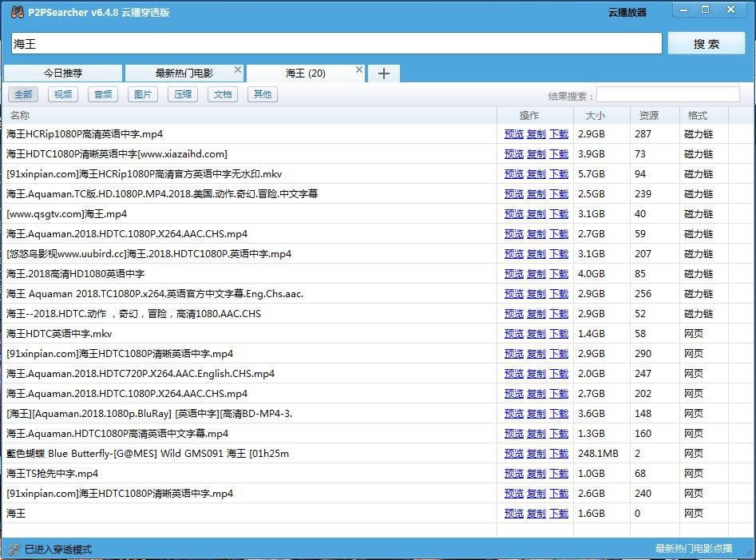Maximize the P2PSearcher window
Screen dimensions: 756x560
(x=705, y=10)
